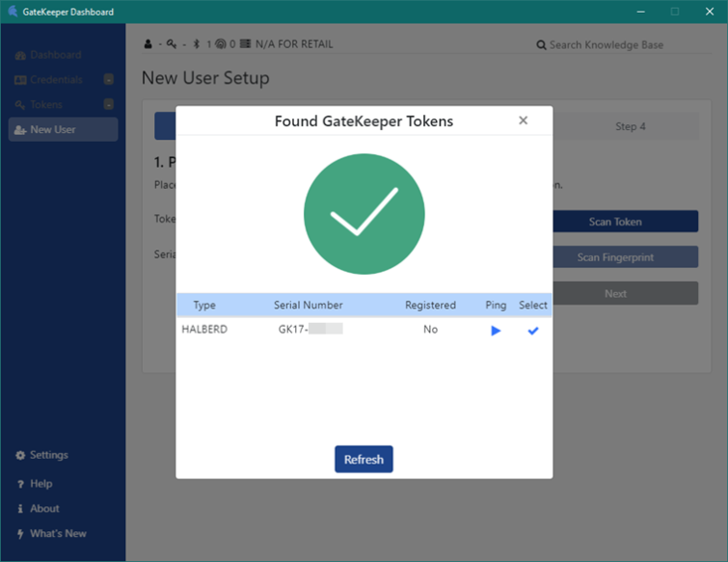Close the Found GateKeeper Tokens dialog

click(x=523, y=120)
